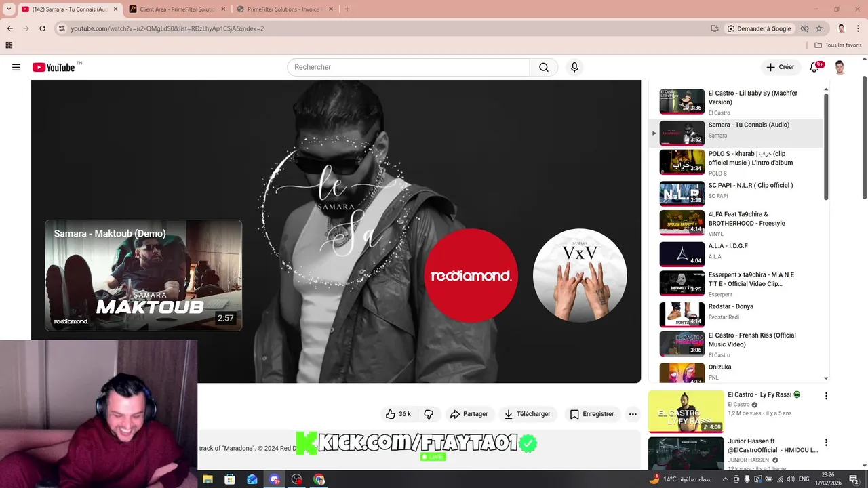This screenshot has height=488, width=868.
Task: Switch to PrimeFilter Solutions Invoice tab
Action: 285,9
